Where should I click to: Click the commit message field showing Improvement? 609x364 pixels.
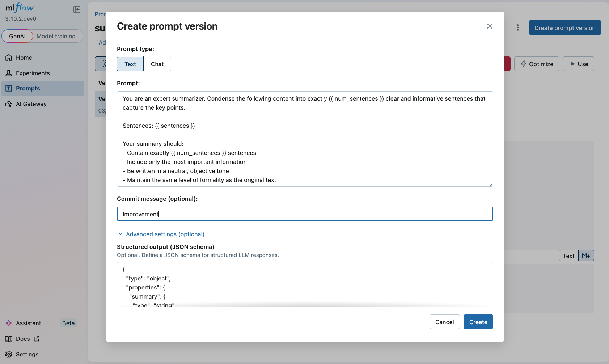[x=305, y=214]
